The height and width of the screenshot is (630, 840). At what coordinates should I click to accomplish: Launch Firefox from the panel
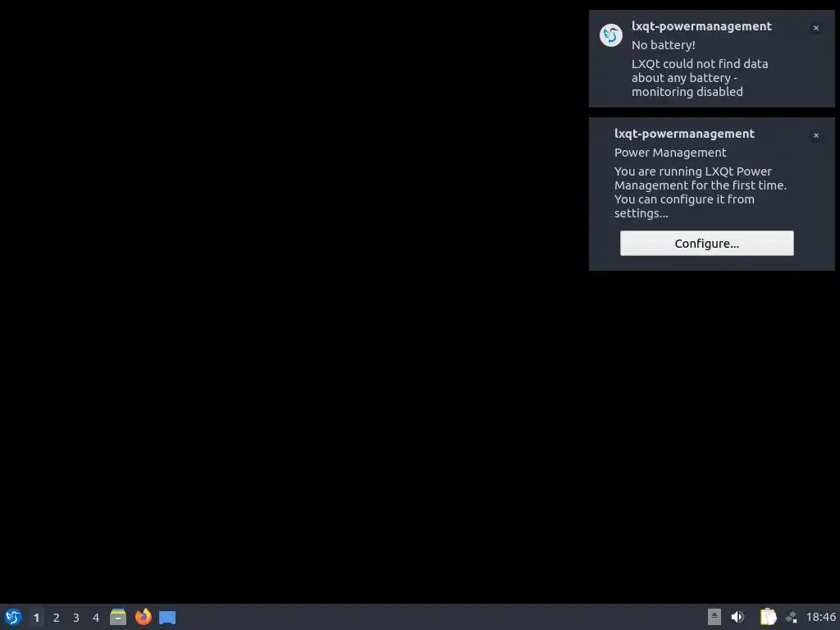click(x=143, y=617)
